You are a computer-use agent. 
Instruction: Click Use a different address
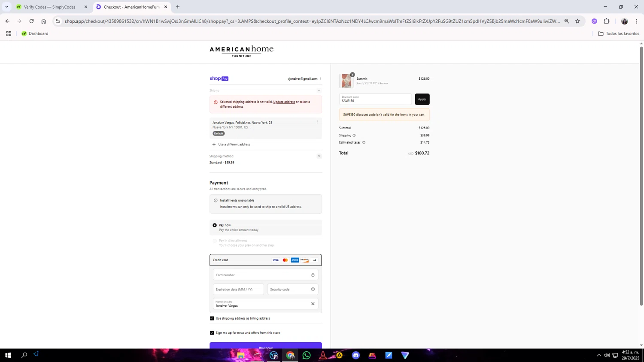pyautogui.click(x=231, y=145)
